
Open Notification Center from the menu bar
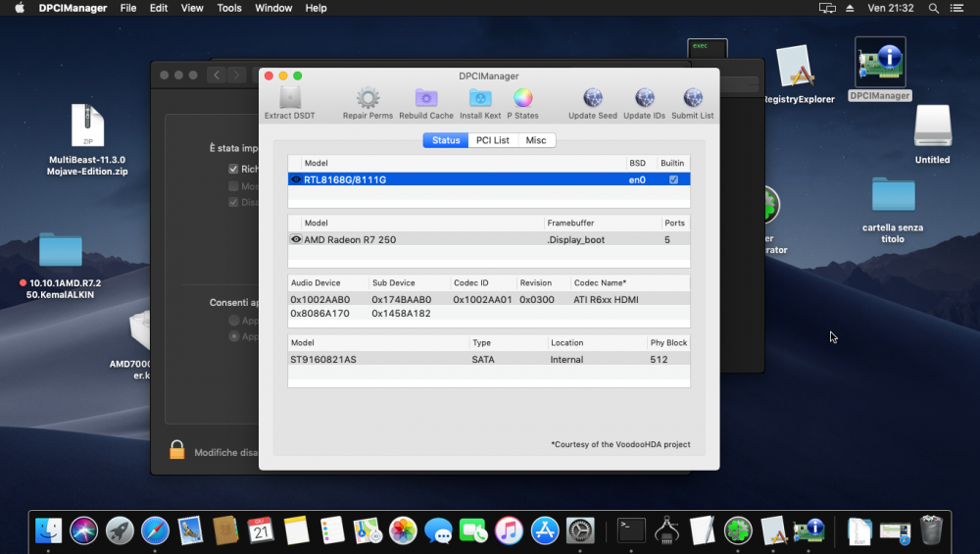(956, 8)
